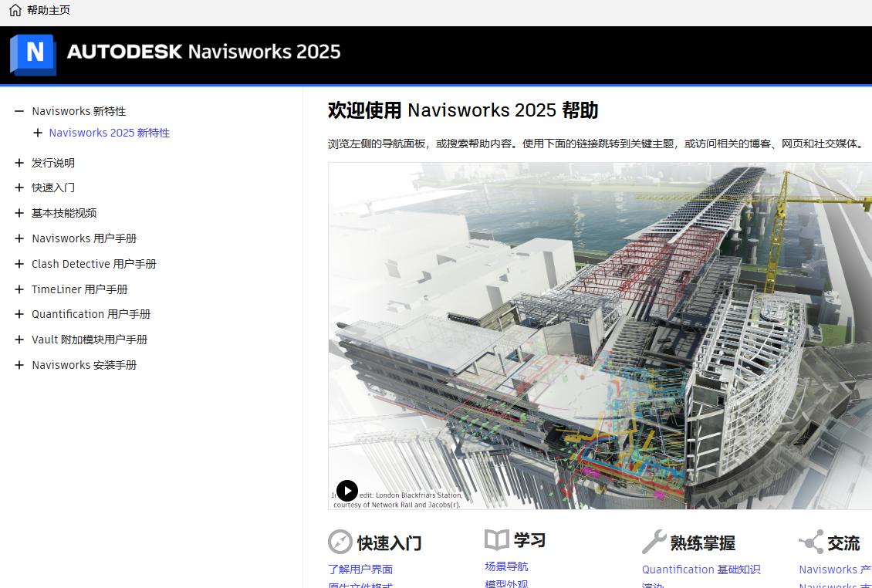The width and height of the screenshot is (872, 588).
Task: Click the Quantification 基础知识 link
Action: pos(700,569)
